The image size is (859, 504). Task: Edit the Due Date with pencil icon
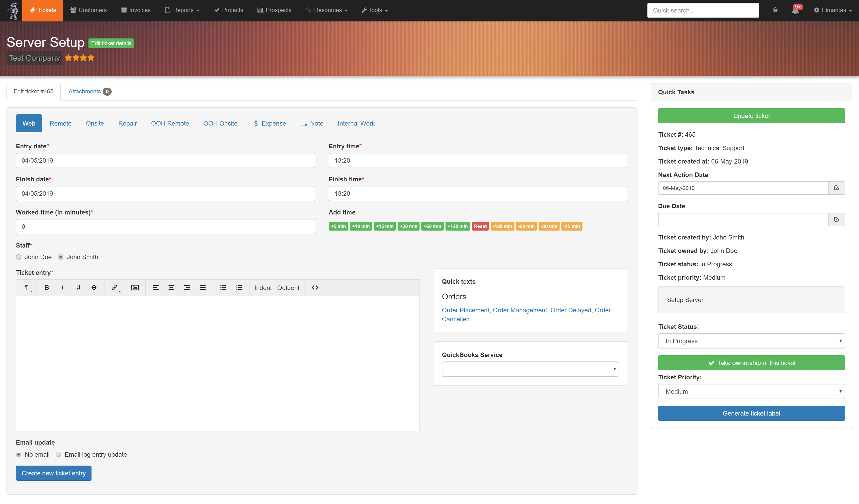(836, 219)
